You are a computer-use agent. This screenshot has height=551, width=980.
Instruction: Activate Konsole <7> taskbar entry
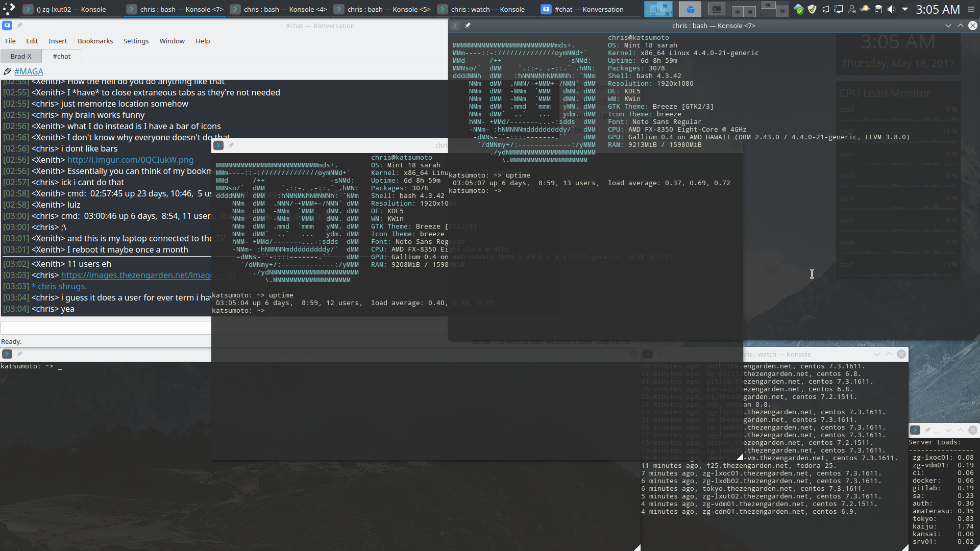(176, 9)
